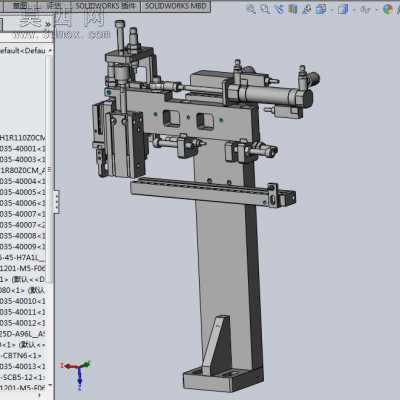The image size is (400, 400).
Task: Select tree row 035-40007<1
Action: tap(23, 214)
